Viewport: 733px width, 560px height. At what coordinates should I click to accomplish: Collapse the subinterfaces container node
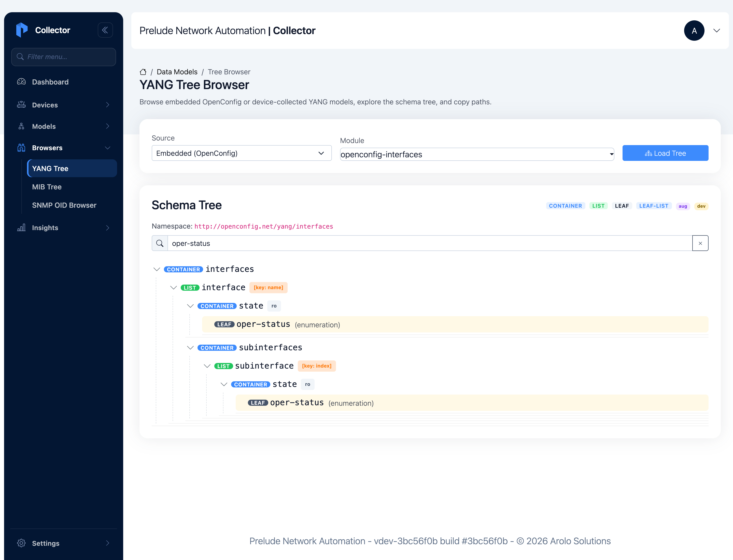[190, 347]
